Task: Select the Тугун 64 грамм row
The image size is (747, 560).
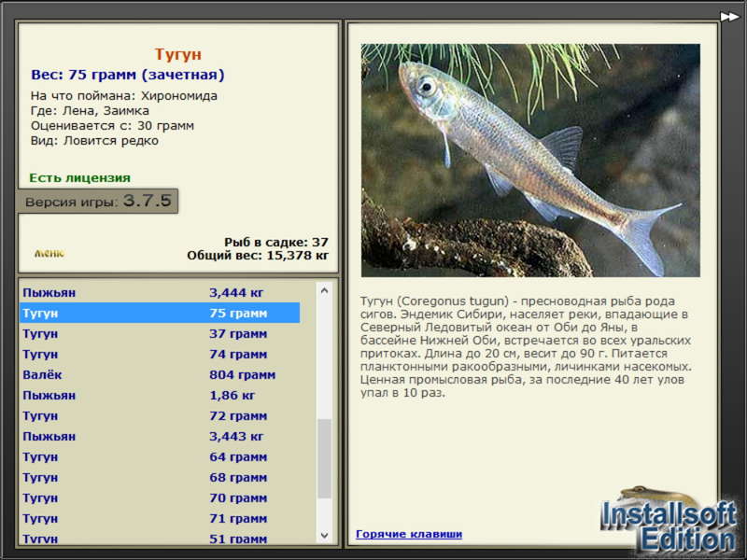Action: pos(160,456)
